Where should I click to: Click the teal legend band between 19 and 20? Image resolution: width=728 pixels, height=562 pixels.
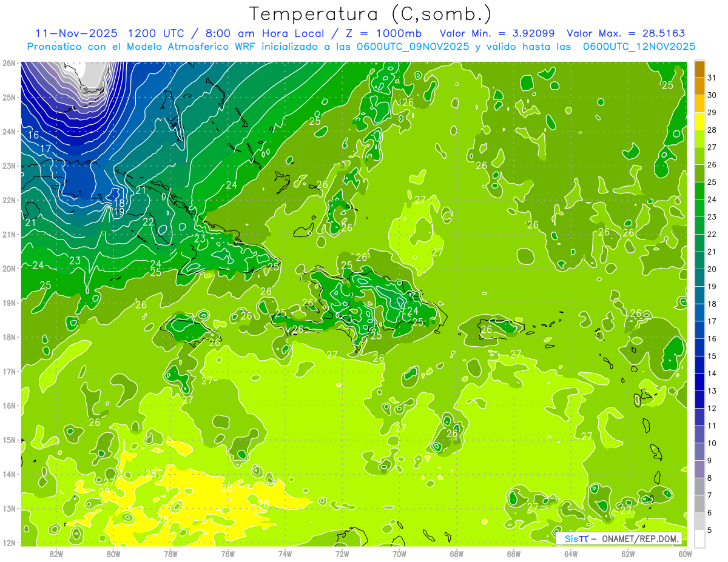point(699,278)
